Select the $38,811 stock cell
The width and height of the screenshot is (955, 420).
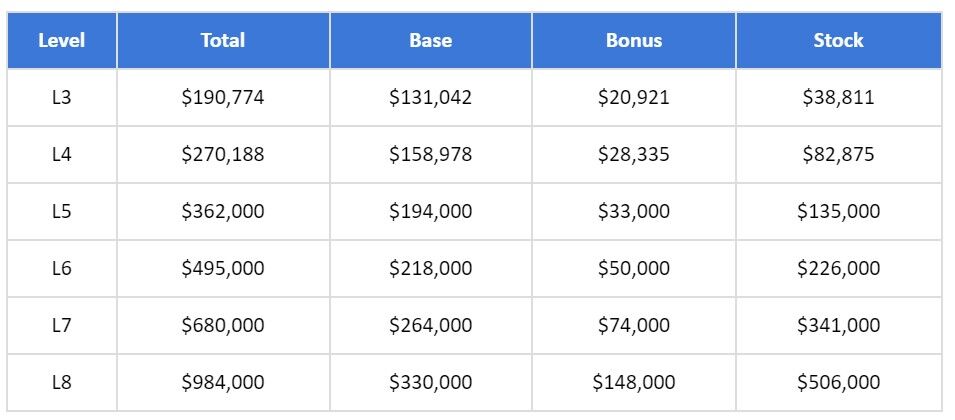[838, 98]
